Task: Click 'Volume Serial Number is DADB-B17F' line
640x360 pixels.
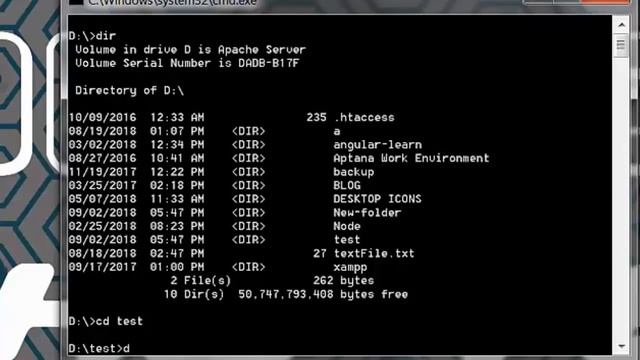Action: 187,63
